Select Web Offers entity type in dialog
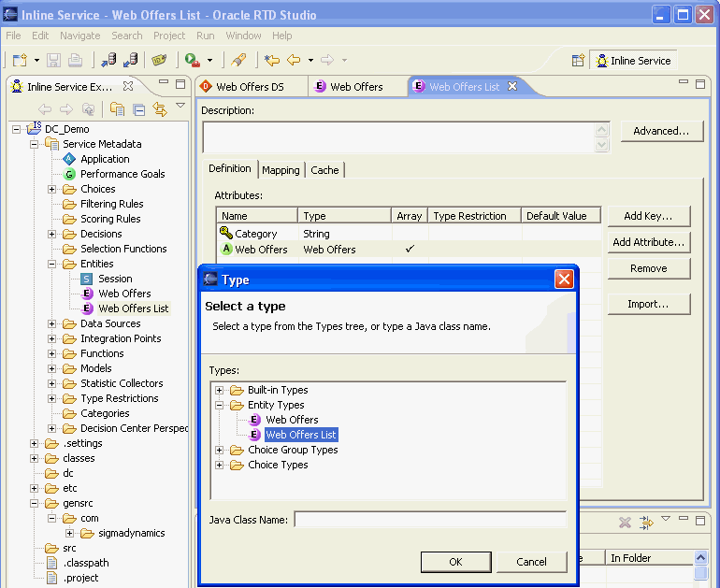The width and height of the screenshot is (720, 588). (292, 420)
